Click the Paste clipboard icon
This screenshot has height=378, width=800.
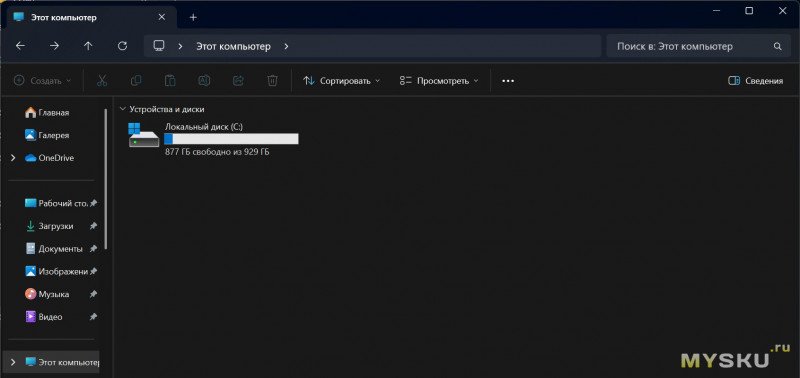click(x=170, y=81)
